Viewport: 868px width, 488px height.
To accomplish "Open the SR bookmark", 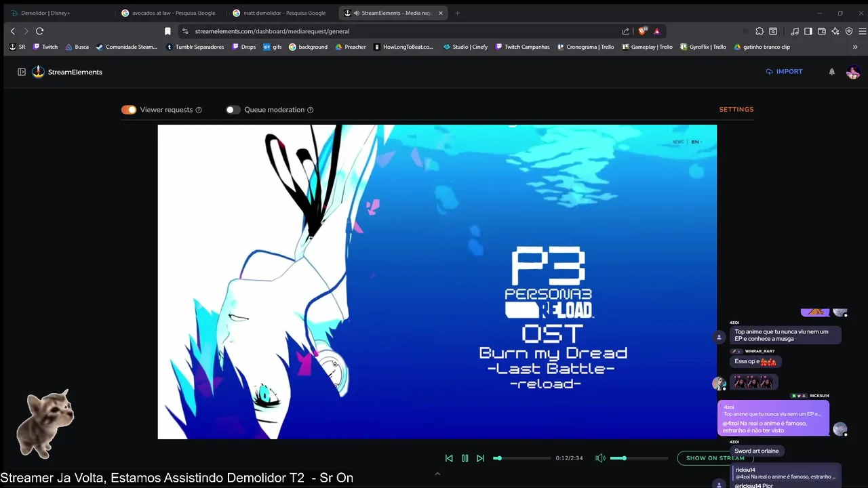I will (18, 47).
